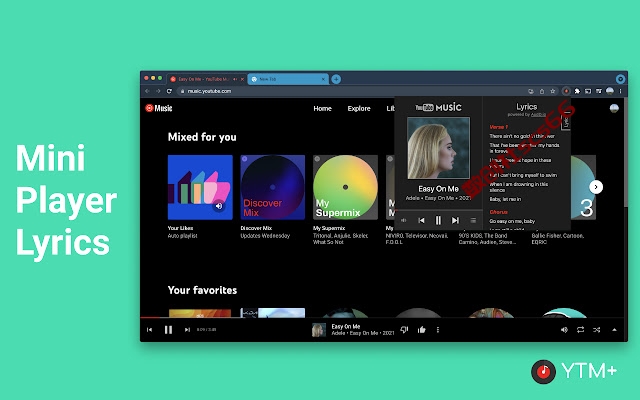Click the Your Likes title text

pyautogui.click(x=180, y=228)
